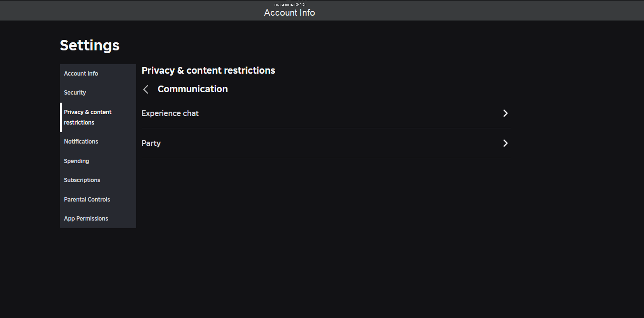Expand the Experience chat chevron arrow
The image size is (644, 318).
(505, 113)
